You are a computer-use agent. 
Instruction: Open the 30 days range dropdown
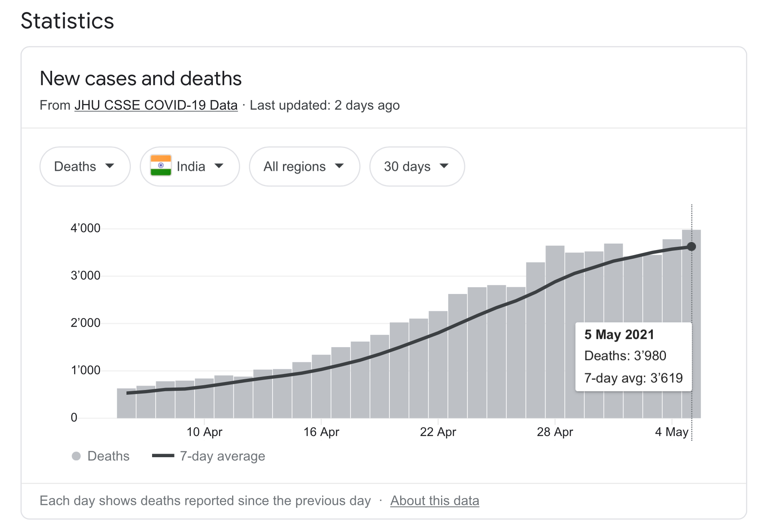point(417,166)
